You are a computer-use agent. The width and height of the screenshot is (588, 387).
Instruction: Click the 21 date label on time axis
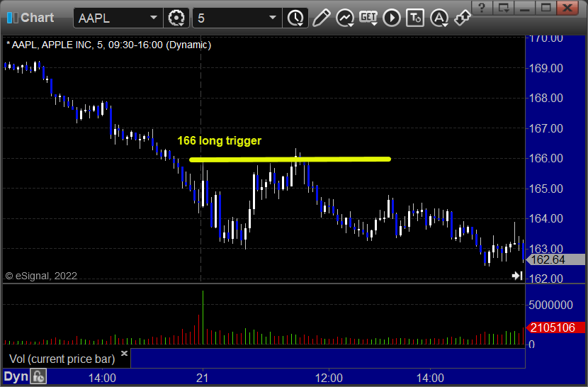point(203,378)
